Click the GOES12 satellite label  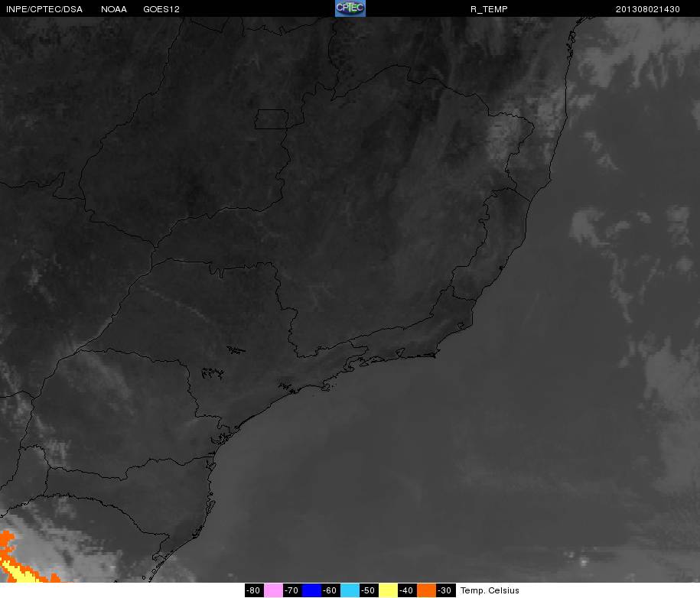point(161,9)
